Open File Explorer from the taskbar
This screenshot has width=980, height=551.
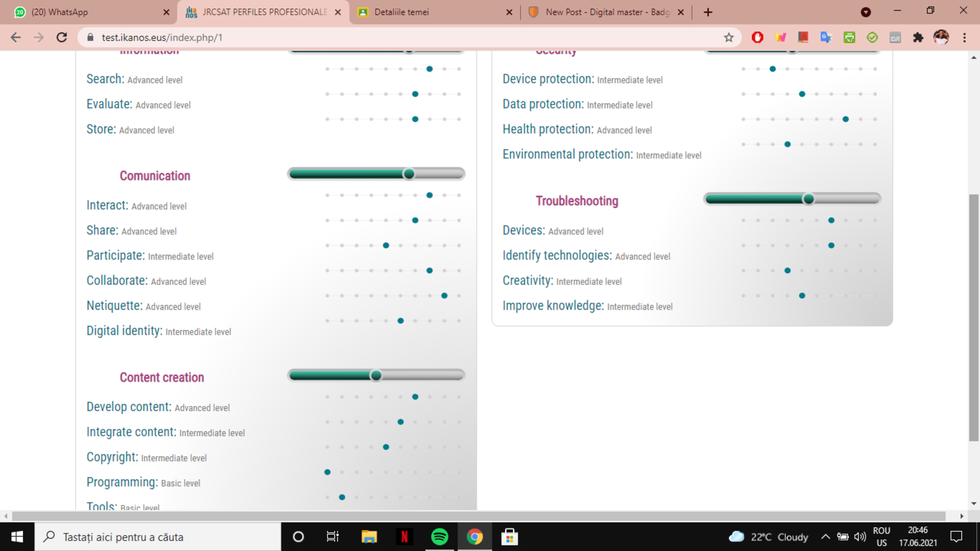tap(369, 537)
